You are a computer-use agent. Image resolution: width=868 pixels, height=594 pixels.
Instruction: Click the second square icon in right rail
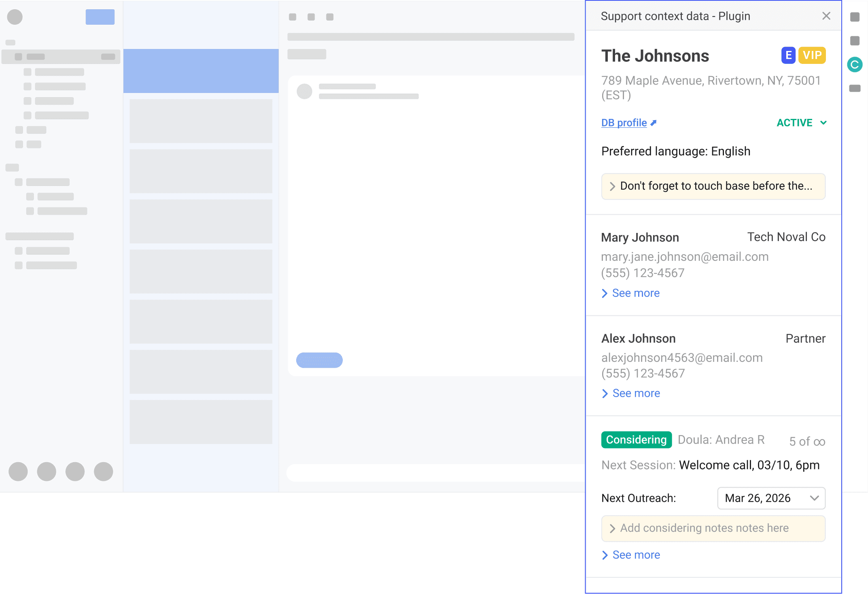pyautogui.click(x=855, y=41)
